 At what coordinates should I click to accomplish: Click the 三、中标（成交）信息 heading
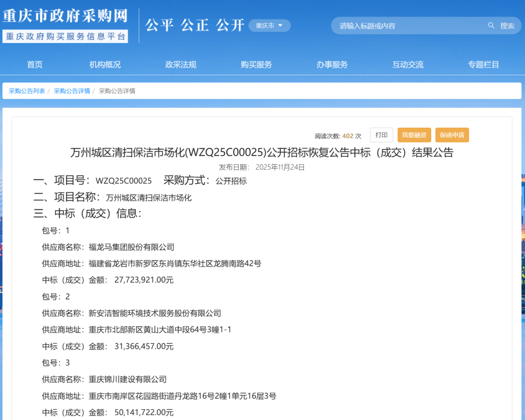click(87, 213)
